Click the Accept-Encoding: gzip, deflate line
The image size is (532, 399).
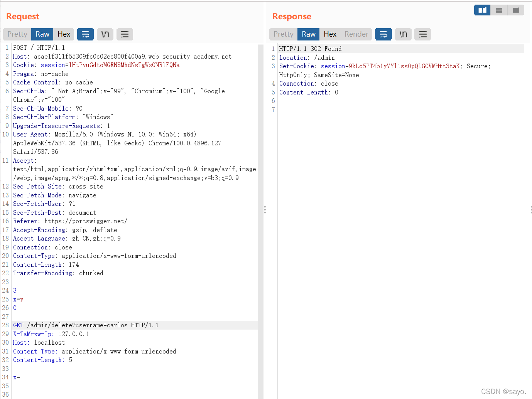(65, 230)
